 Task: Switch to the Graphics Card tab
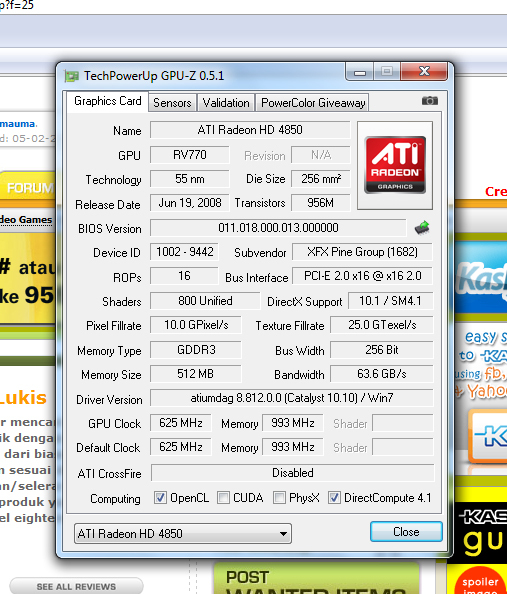108,101
